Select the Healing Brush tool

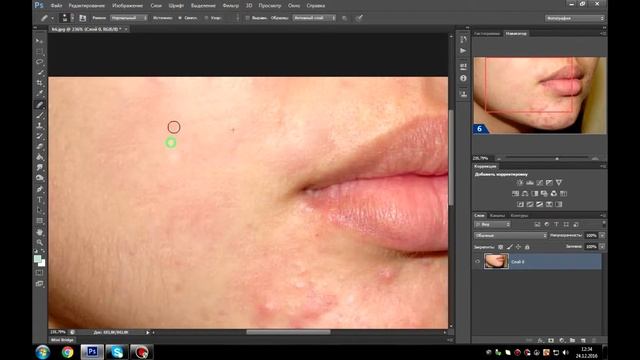point(39,105)
